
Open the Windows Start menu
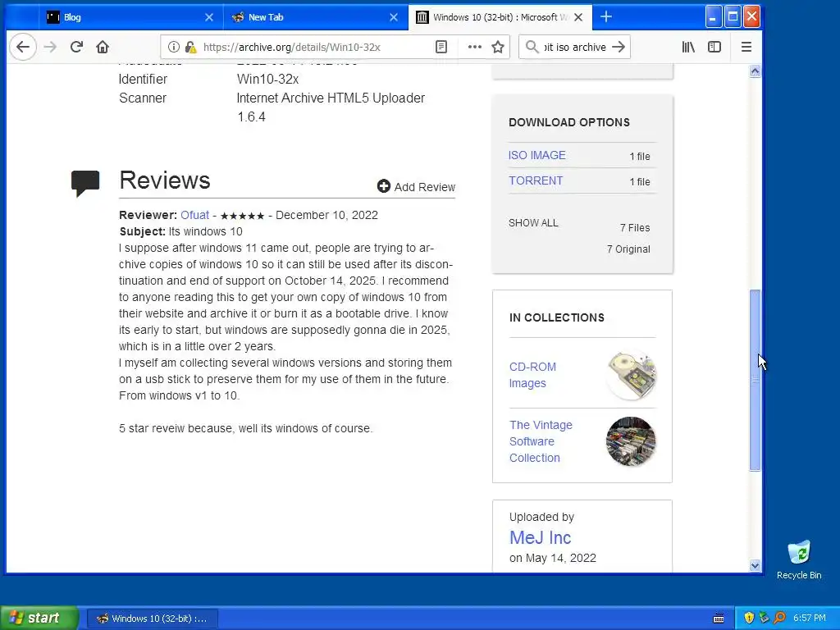pos(39,618)
